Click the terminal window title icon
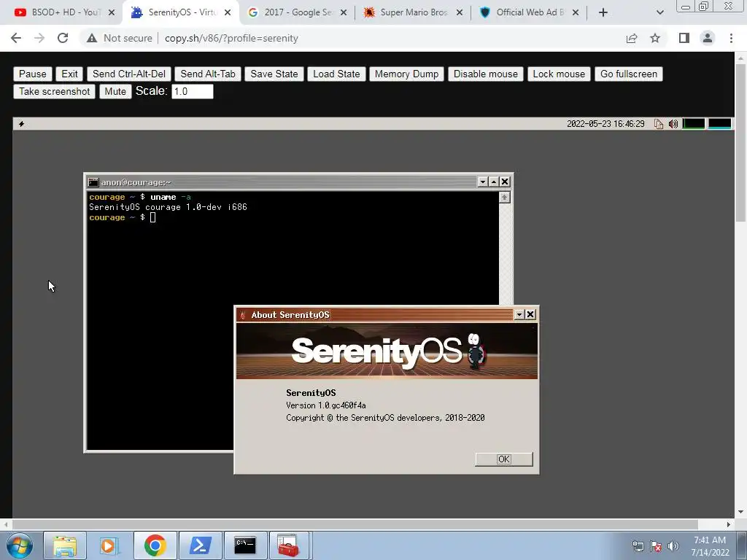 pyautogui.click(x=93, y=182)
